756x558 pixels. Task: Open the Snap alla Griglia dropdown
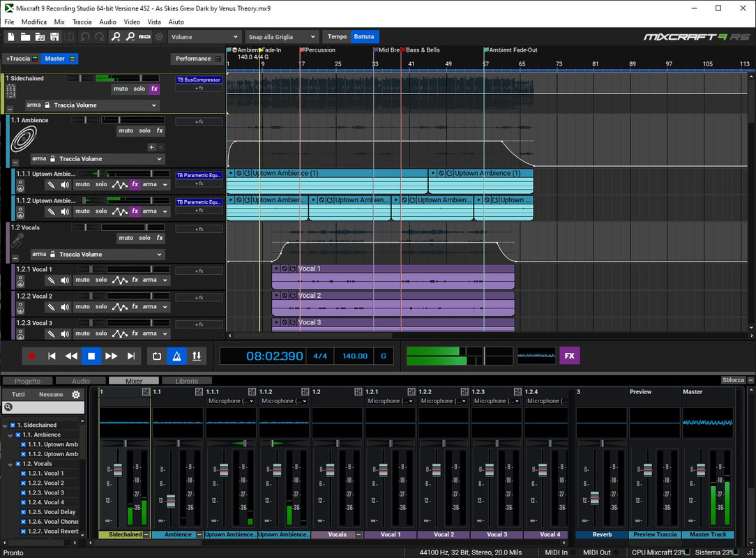[x=282, y=37]
